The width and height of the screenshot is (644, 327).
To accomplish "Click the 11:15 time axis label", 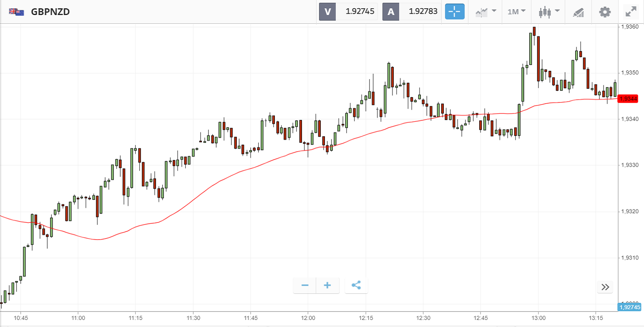I will point(136,318).
